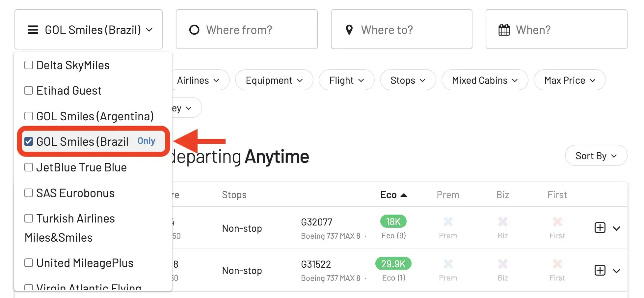Expand the G31522 flight row chevron
The height and width of the screenshot is (298, 644).
point(616,271)
